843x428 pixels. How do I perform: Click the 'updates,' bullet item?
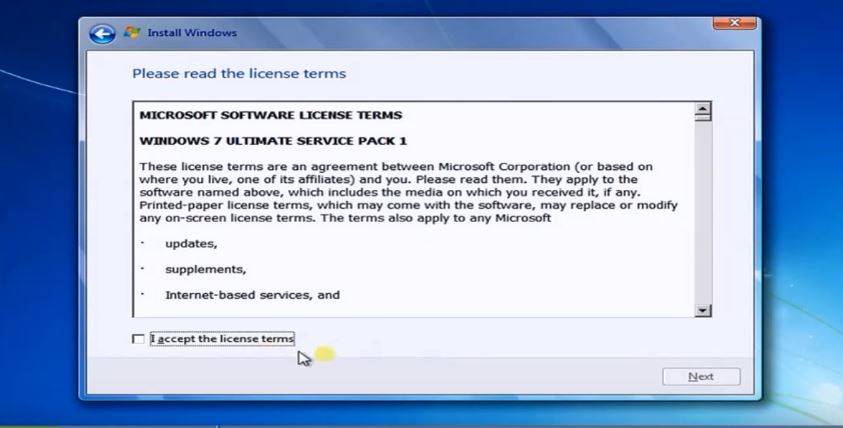(x=191, y=244)
